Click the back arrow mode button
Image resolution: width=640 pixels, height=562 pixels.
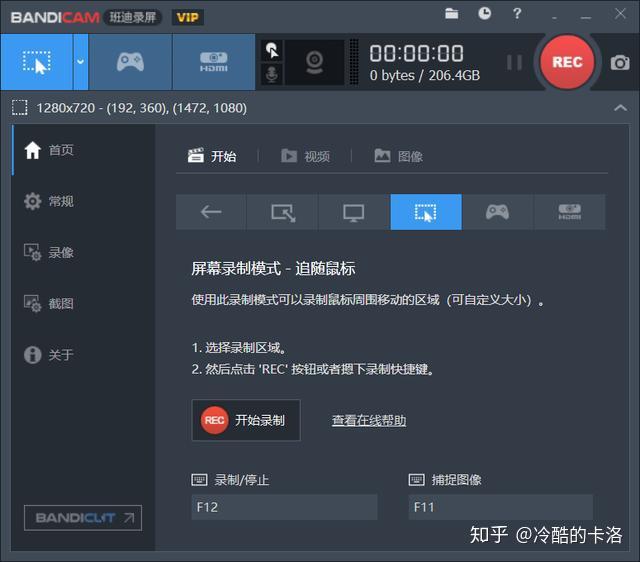click(211, 212)
